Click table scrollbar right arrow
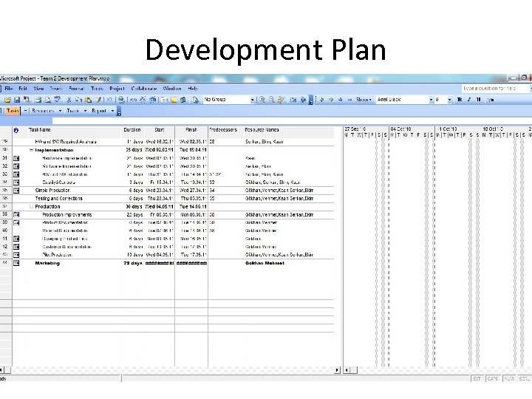Screen dimensions: 532x399 [x=337, y=370]
